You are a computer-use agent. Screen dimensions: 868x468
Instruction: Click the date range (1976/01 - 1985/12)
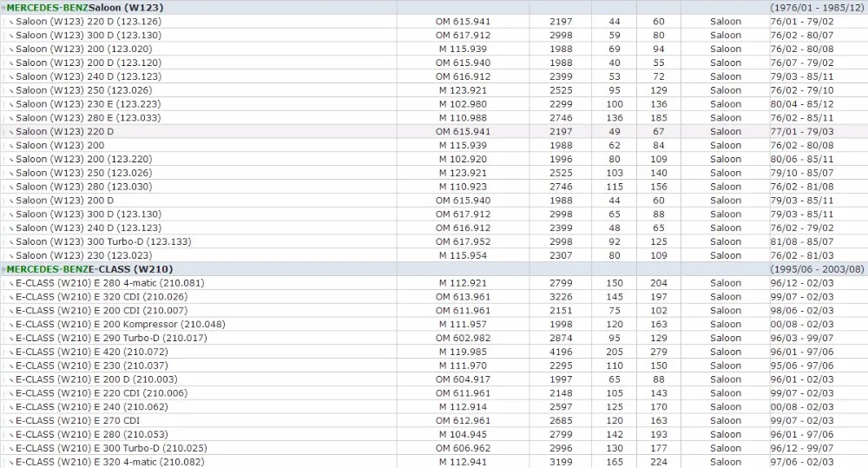(x=817, y=8)
